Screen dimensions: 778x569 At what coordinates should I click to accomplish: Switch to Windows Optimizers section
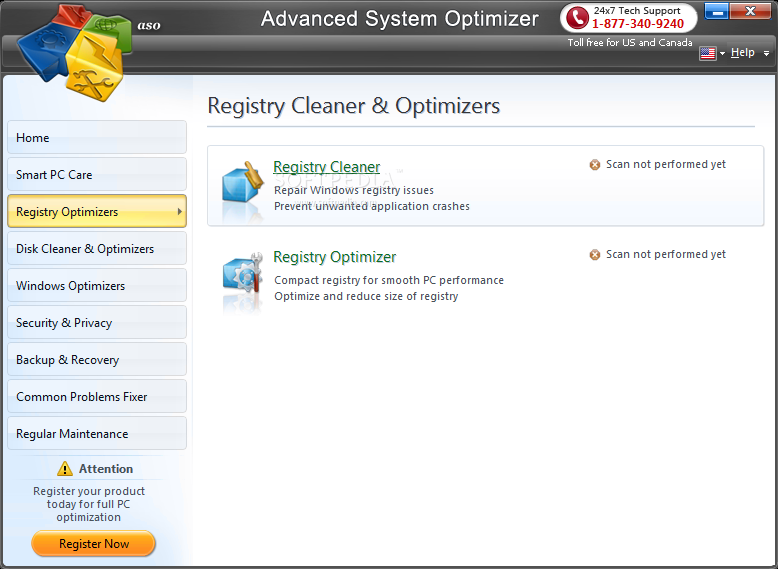point(97,285)
